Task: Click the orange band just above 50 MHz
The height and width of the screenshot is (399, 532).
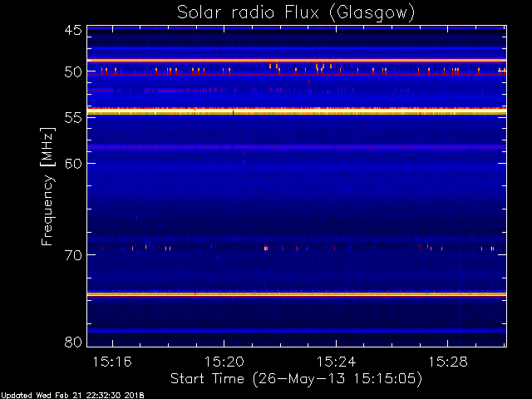Action: point(297,61)
